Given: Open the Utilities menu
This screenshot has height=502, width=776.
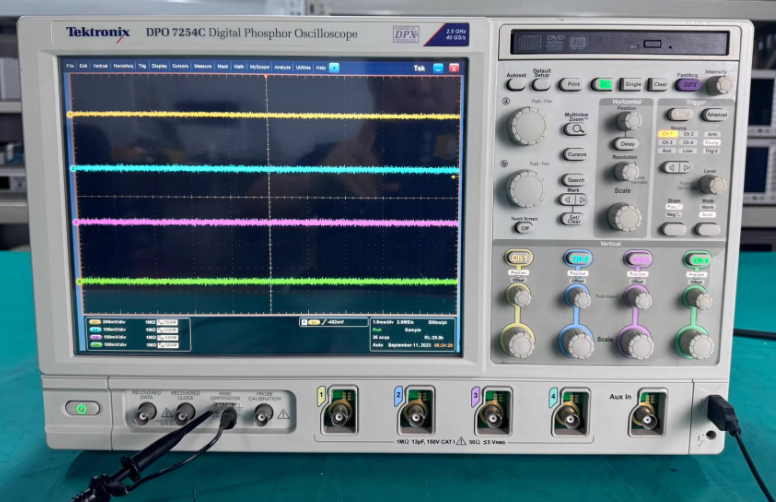Looking at the screenshot, I should point(303,67).
